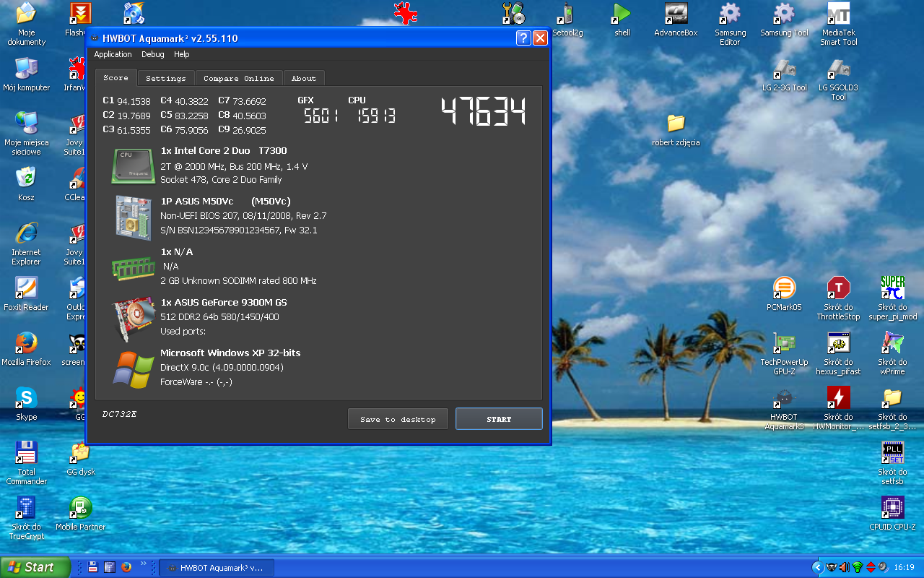
Task: Select the AdvanceBox desktop icon
Action: [676, 19]
